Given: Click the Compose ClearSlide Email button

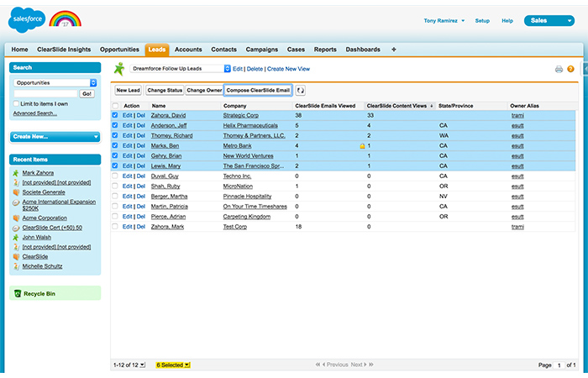Looking at the screenshot, I should (x=258, y=91).
